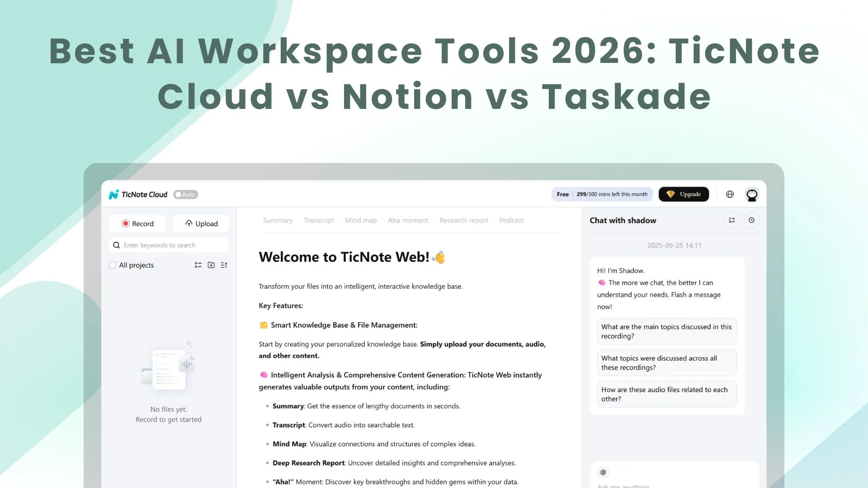Viewport: 868px width, 488px height.
Task: Select the Podcast tab
Action: pyautogui.click(x=511, y=220)
